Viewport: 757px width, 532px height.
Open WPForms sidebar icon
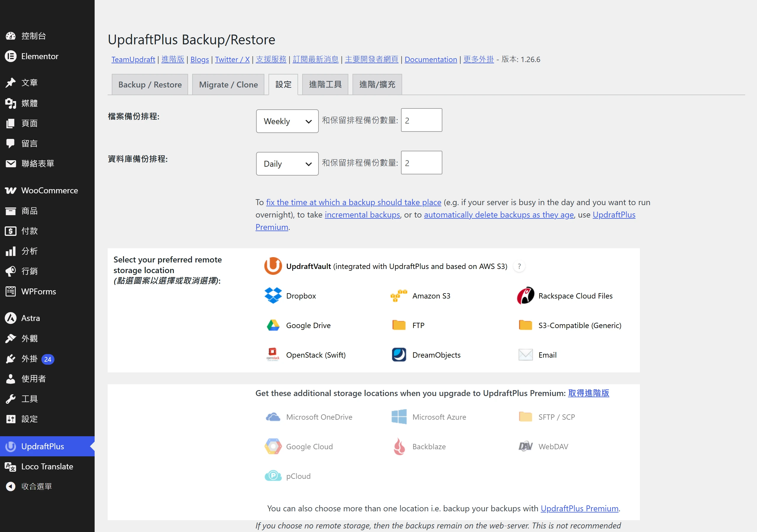tap(11, 291)
